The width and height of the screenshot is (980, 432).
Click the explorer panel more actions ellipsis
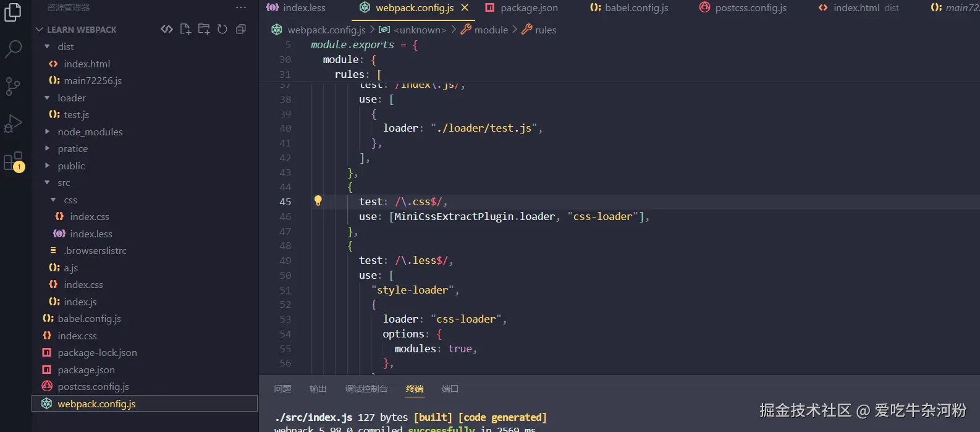point(241,7)
